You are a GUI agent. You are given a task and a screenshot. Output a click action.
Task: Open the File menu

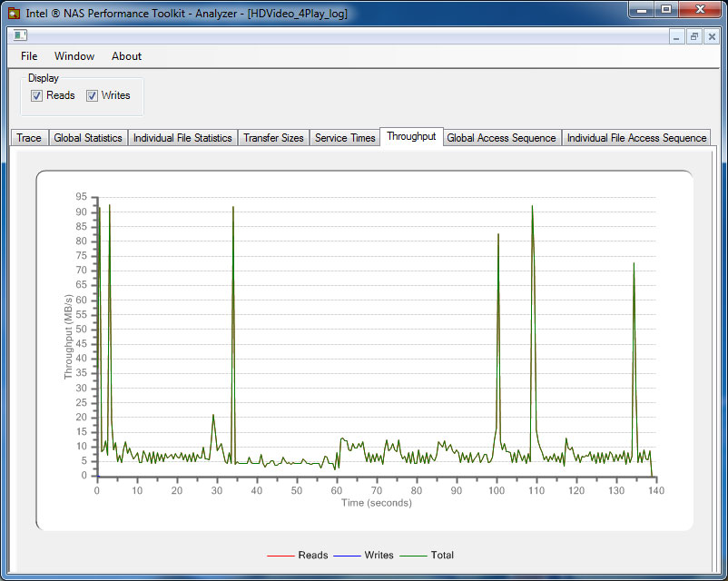pyautogui.click(x=29, y=56)
